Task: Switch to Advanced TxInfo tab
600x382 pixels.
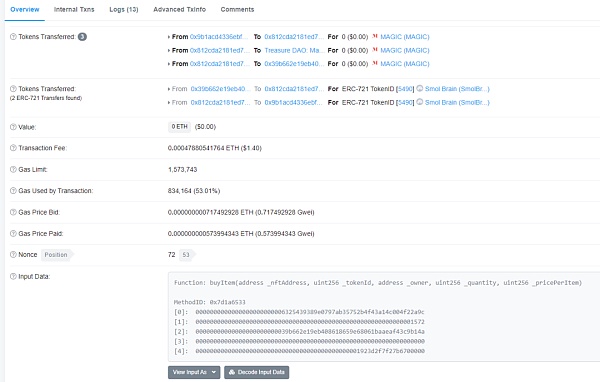Action: coord(179,10)
